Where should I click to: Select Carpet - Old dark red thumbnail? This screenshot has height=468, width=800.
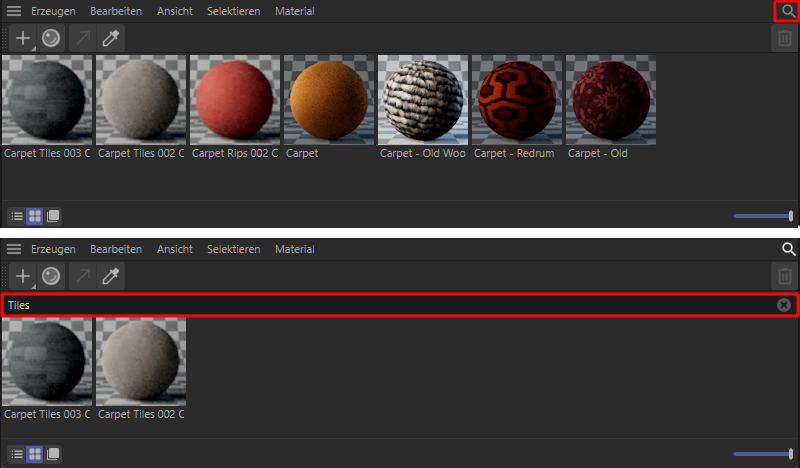tap(611, 100)
